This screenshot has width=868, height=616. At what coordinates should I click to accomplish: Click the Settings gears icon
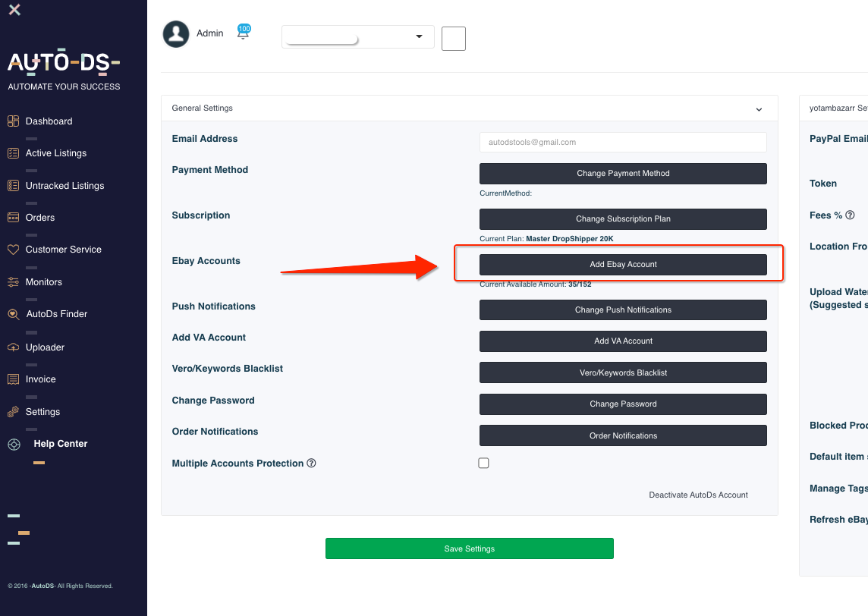(x=14, y=412)
